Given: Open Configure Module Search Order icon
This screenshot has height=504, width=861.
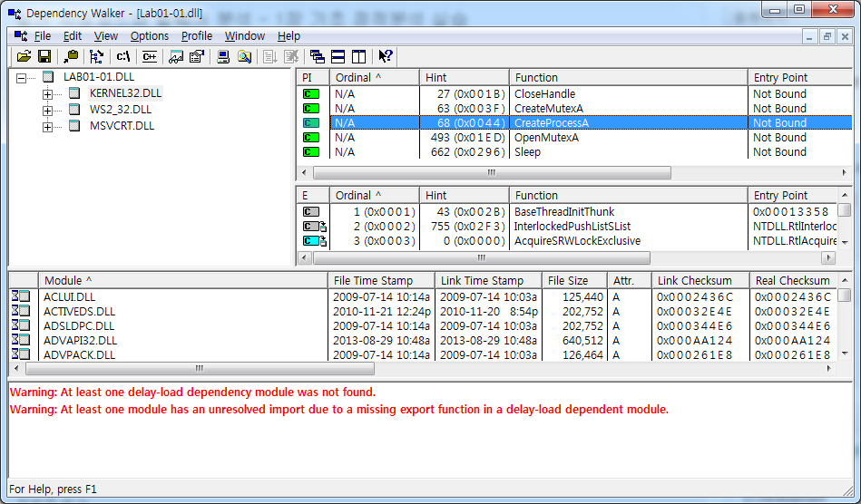Looking at the screenshot, I should pos(176,56).
